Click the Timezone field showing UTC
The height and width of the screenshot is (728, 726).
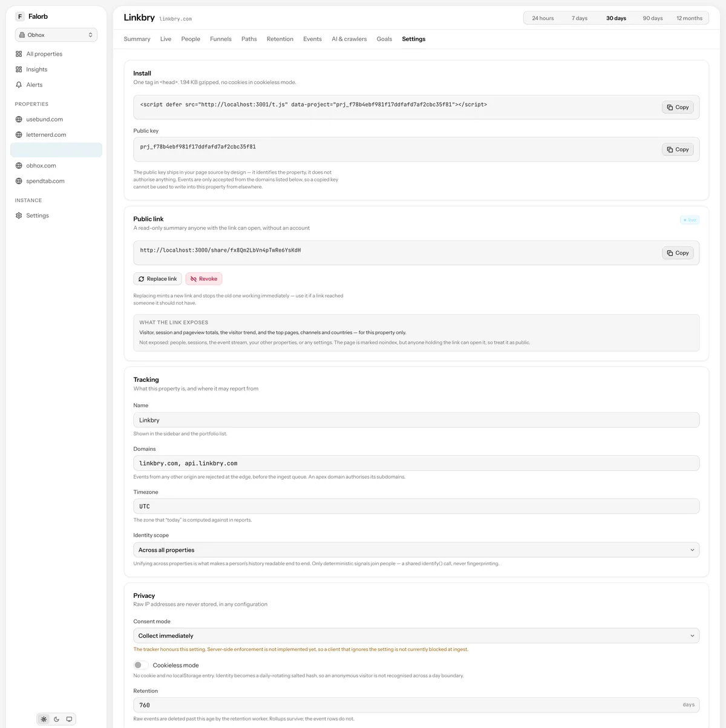point(416,507)
